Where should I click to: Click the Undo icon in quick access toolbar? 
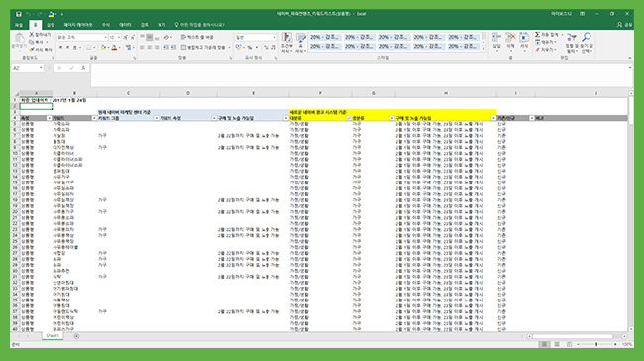click(x=29, y=14)
